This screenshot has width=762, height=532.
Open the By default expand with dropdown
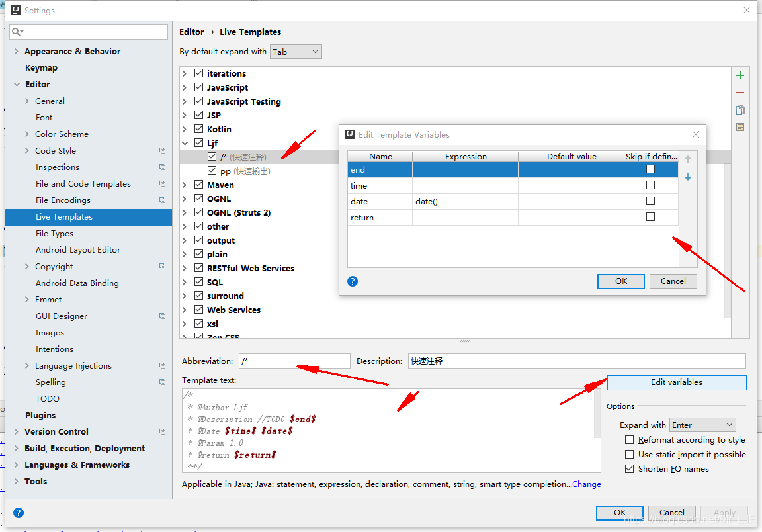[296, 52]
